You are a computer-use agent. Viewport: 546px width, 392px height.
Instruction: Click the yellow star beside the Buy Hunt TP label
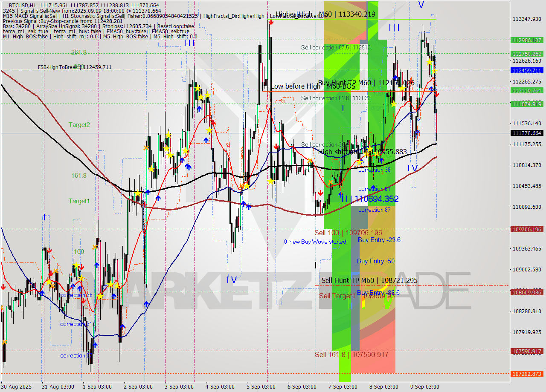pyautogui.click(x=402, y=89)
